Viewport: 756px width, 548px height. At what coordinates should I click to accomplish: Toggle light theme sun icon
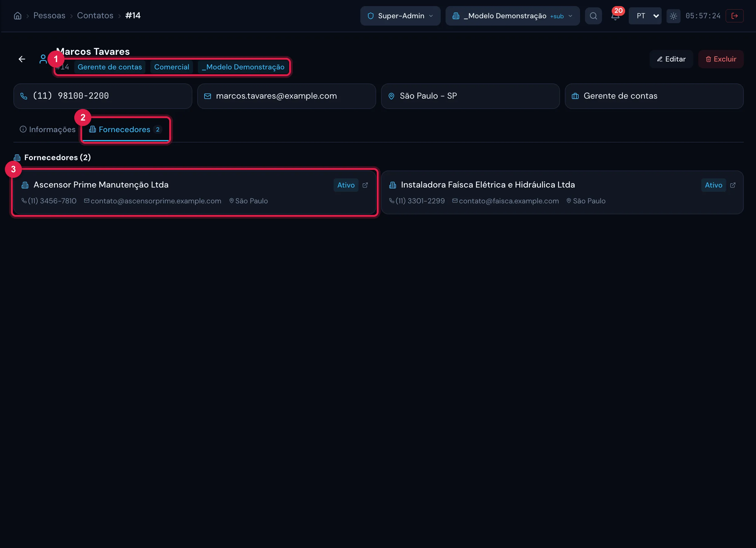coord(673,16)
